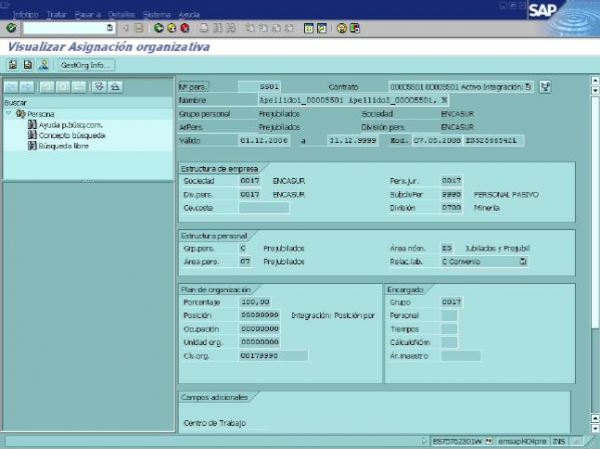
Task: Click the yellow Exit icon
Action: point(172,28)
